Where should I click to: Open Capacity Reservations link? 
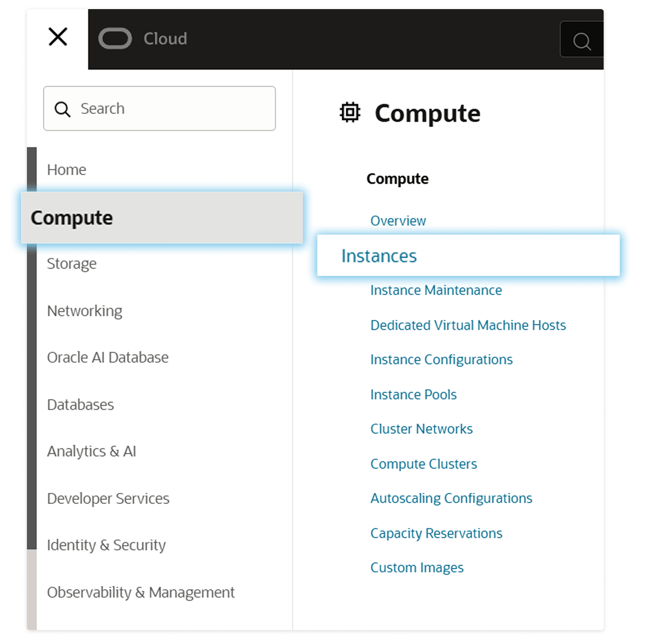click(x=436, y=533)
